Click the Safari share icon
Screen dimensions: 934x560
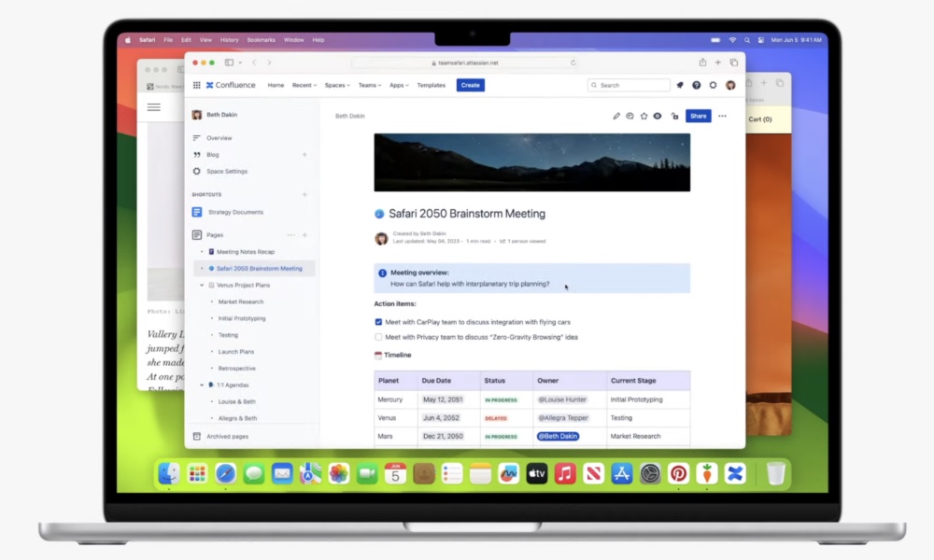pos(703,63)
